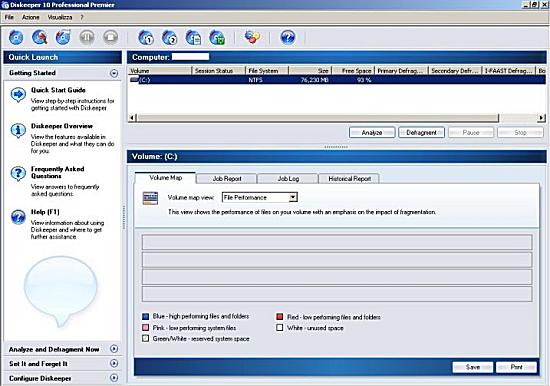Sort by the Size column header

(310, 71)
